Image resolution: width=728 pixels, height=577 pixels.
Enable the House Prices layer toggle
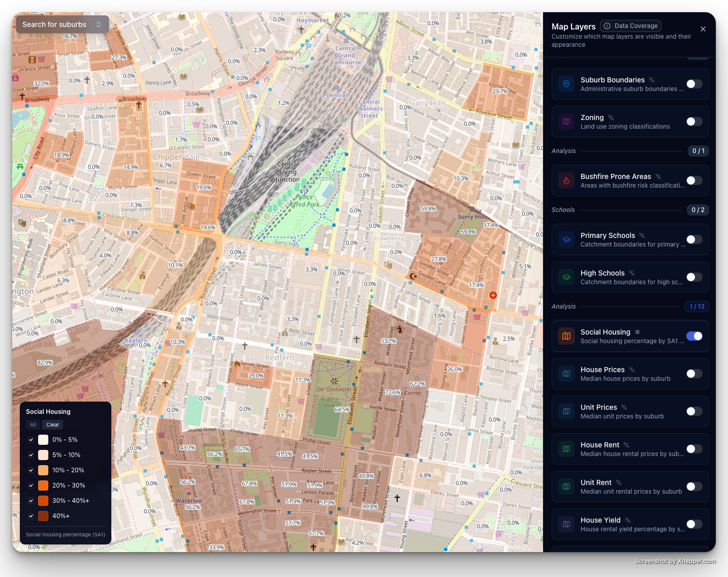694,374
